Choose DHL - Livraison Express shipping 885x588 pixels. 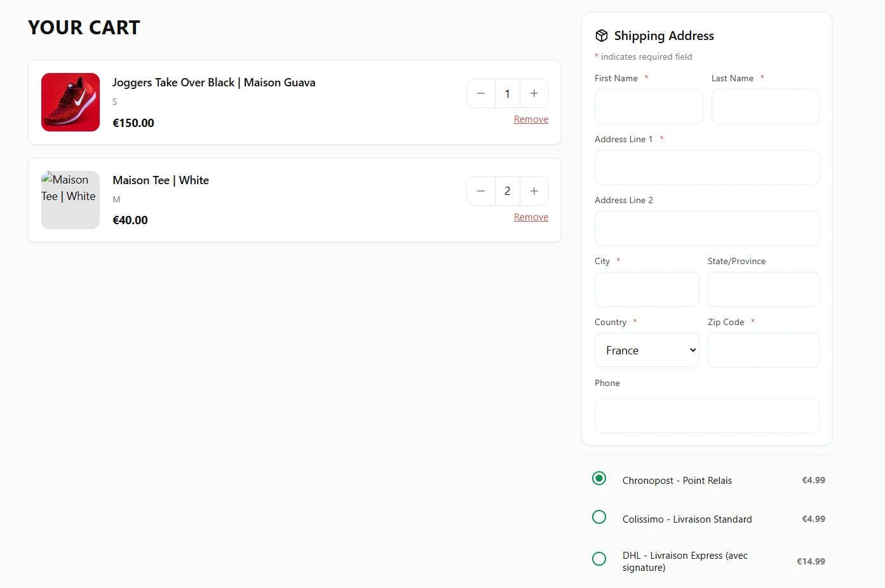coord(599,559)
